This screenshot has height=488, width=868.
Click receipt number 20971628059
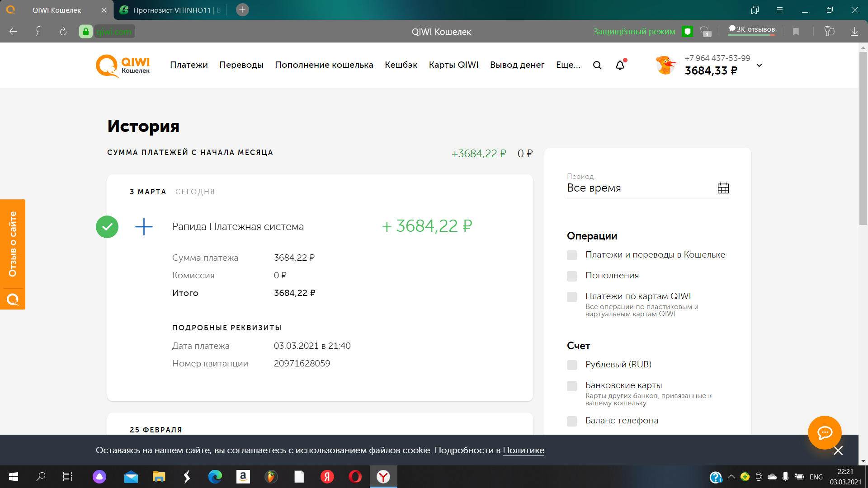pyautogui.click(x=302, y=364)
